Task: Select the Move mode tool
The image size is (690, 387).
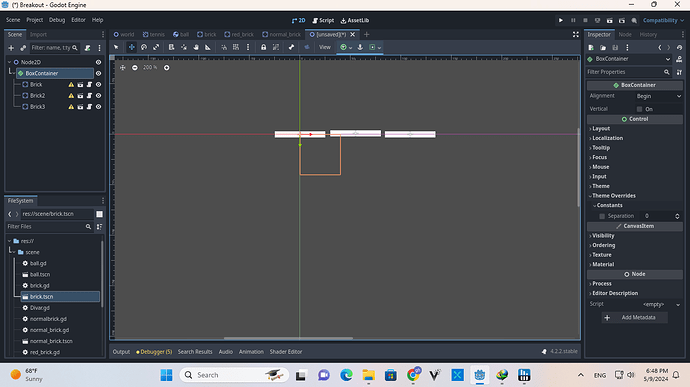Action: [x=132, y=47]
